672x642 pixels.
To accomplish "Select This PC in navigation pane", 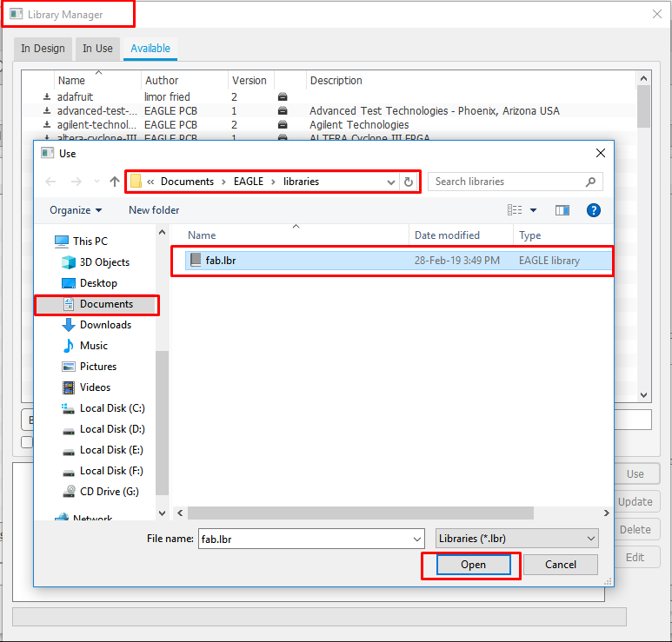I will click(82, 242).
